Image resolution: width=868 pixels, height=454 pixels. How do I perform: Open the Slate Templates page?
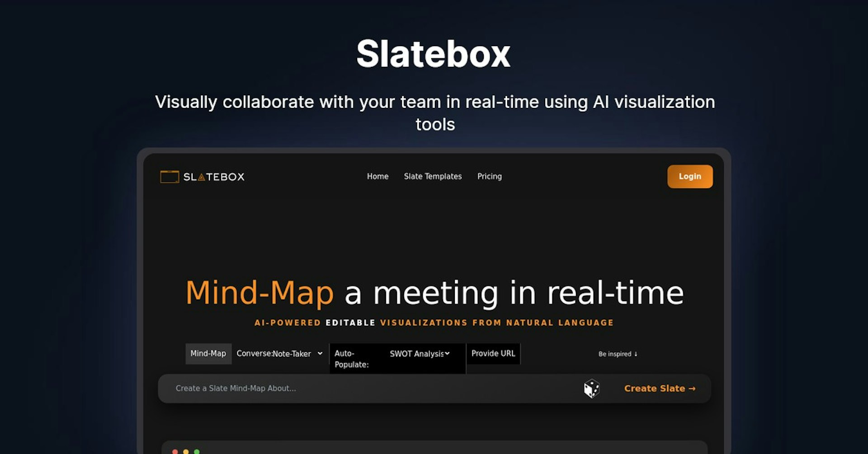433,176
